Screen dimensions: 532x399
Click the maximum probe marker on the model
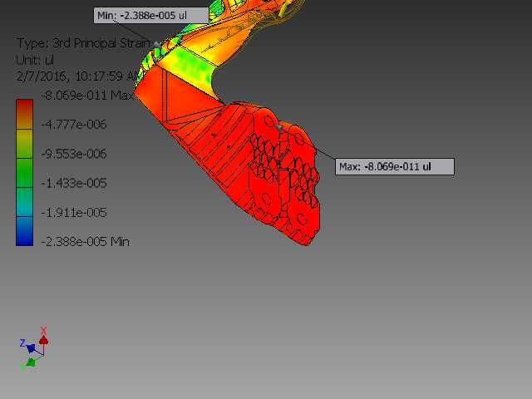(x=279, y=127)
